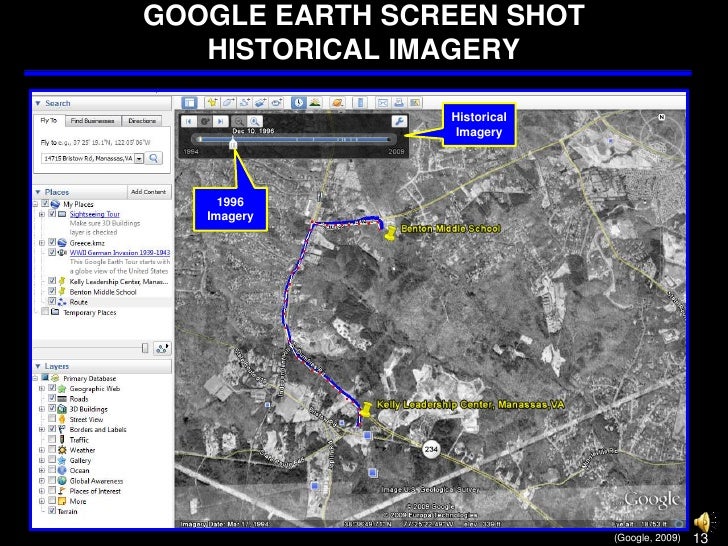Click the Route 234 highway shield
Viewport: 728px width, 546px height.
click(x=431, y=449)
